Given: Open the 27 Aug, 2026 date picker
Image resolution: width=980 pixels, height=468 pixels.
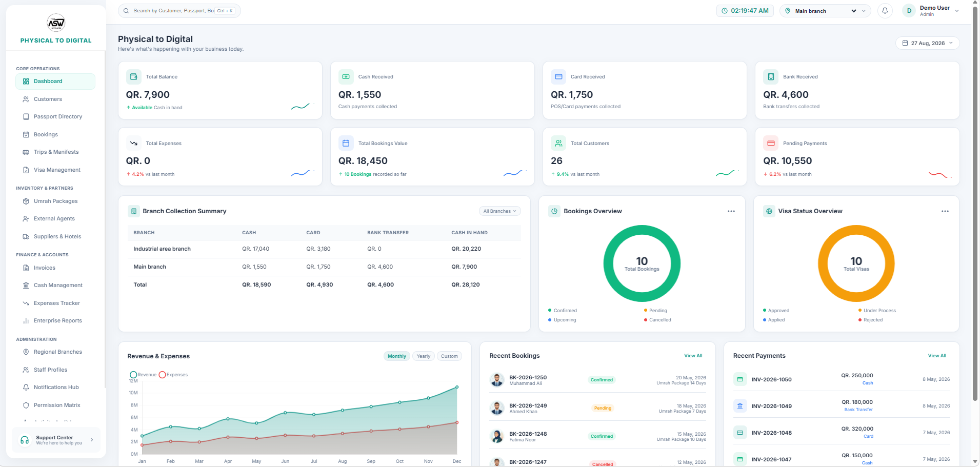Looking at the screenshot, I should point(928,44).
